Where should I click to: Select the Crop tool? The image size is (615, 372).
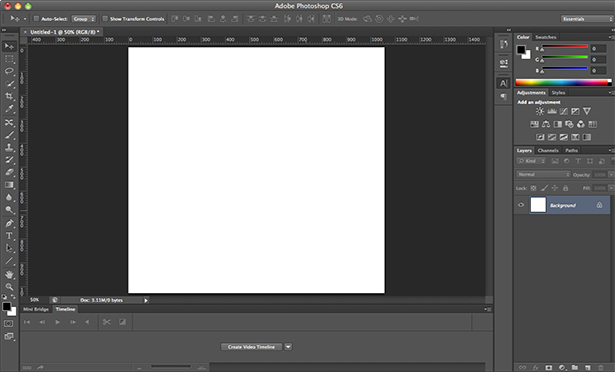pyautogui.click(x=9, y=96)
